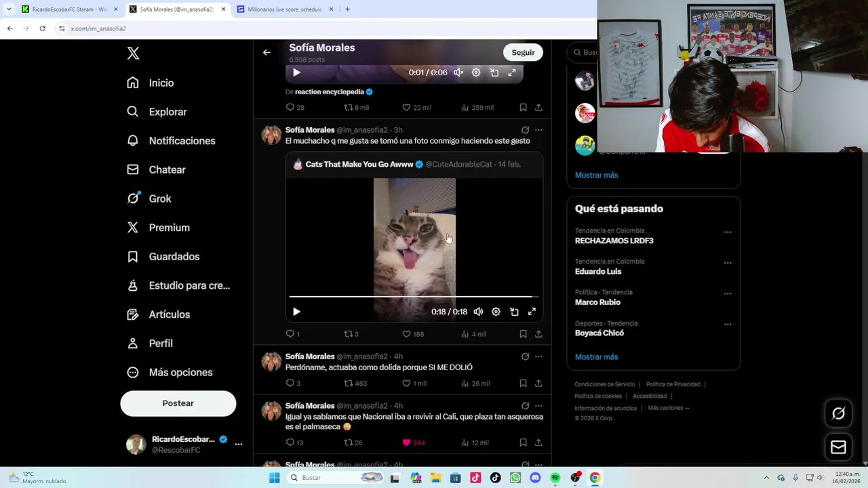Unmute the top 0:06 video

(458, 73)
